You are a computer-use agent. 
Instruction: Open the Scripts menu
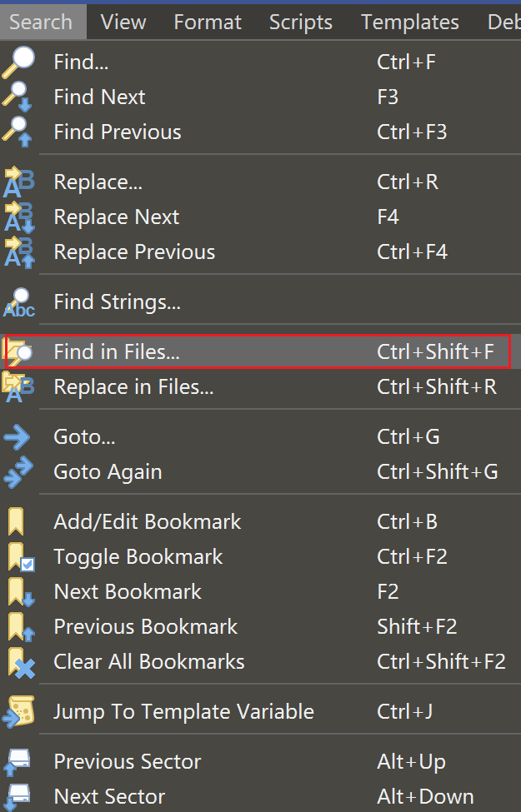(301, 22)
